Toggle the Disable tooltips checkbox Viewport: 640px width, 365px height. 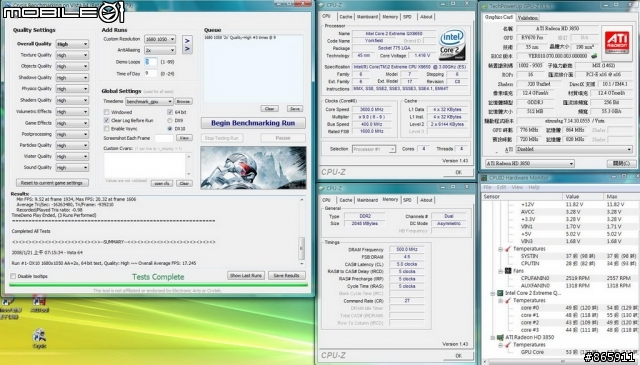(13, 276)
